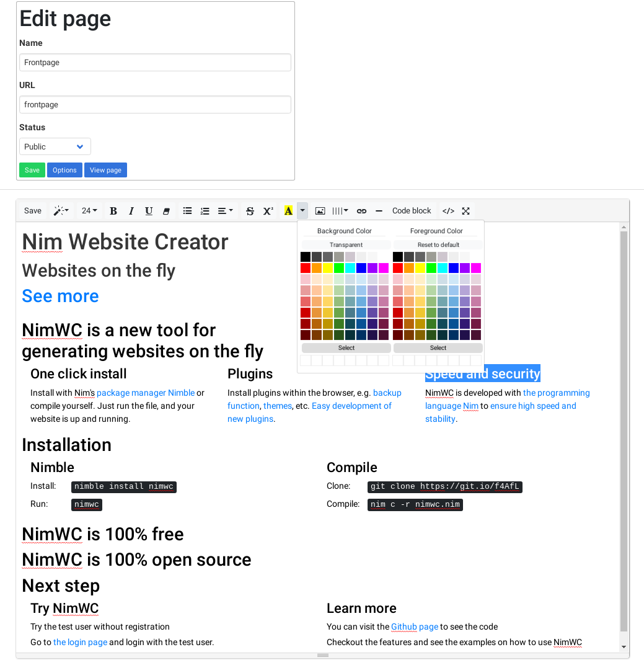The width and height of the screenshot is (644, 660).
Task: Open the paragraph alignment dropdown
Action: pos(225,211)
